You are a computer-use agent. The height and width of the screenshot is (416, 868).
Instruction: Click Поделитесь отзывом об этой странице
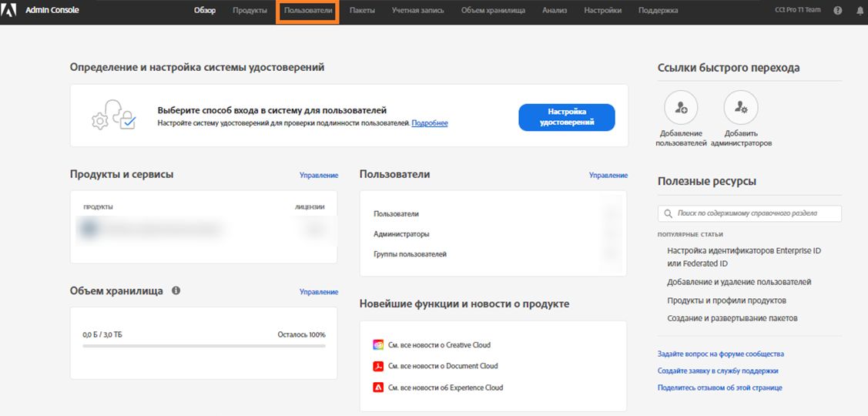(719, 387)
